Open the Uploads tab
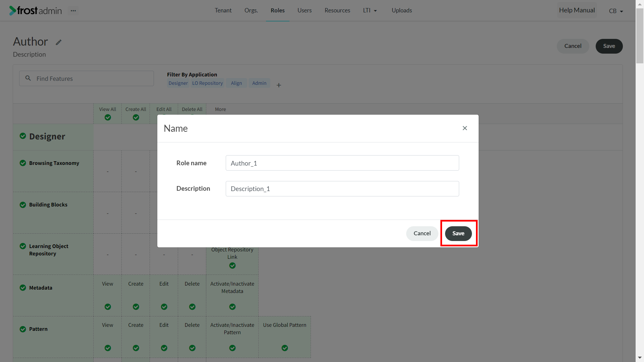Viewport: 644px width, 362px height. pos(402,11)
